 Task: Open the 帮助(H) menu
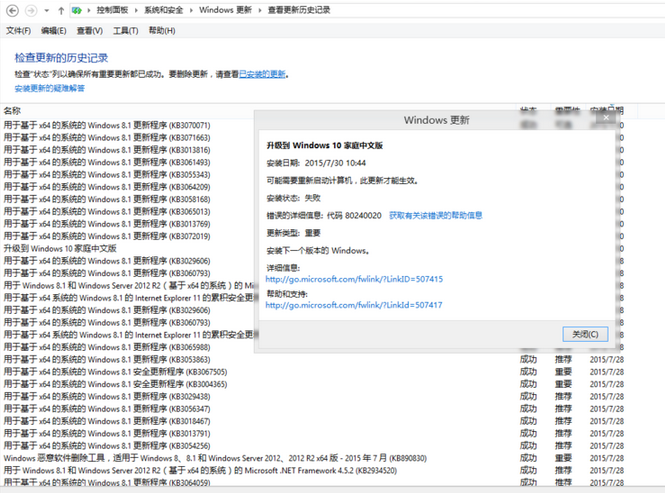click(x=162, y=31)
